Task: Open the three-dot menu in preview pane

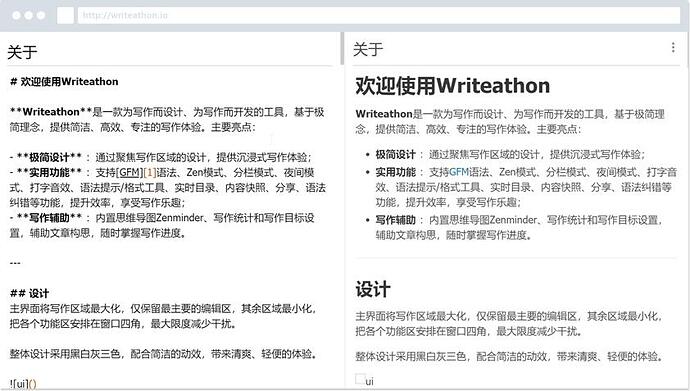Action: click(673, 48)
